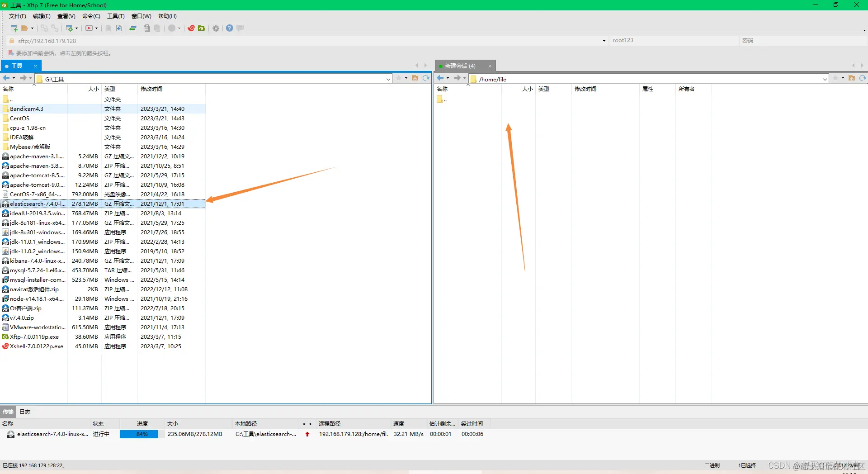Go to remote home folder icon
The width and height of the screenshot is (868, 474).
point(852,78)
